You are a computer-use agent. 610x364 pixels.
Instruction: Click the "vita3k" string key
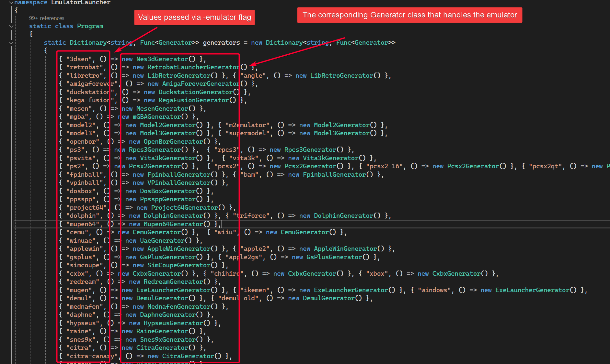coord(244,158)
